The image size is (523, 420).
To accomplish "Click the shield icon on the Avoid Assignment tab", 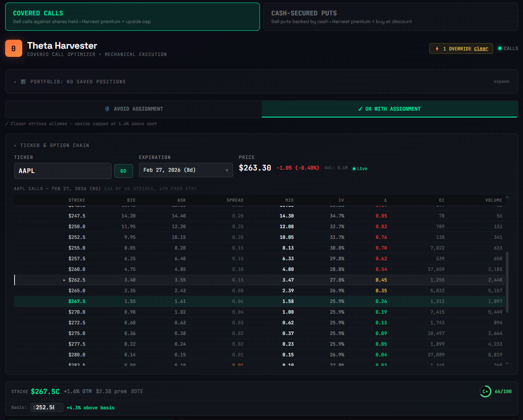I will [x=106, y=109].
